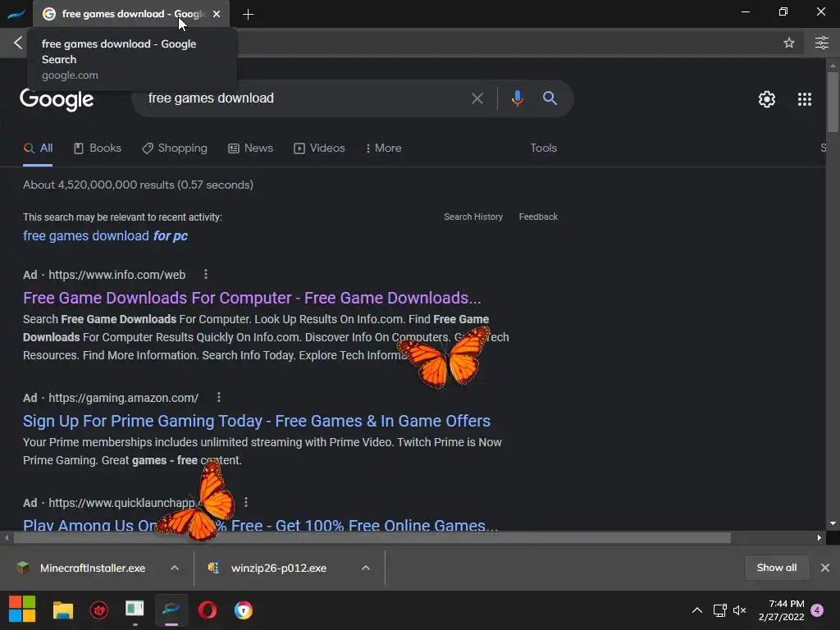This screenshot has width=840, height=630.
Task: Open the Play Among Us ad link
Action: pos(260,525)
